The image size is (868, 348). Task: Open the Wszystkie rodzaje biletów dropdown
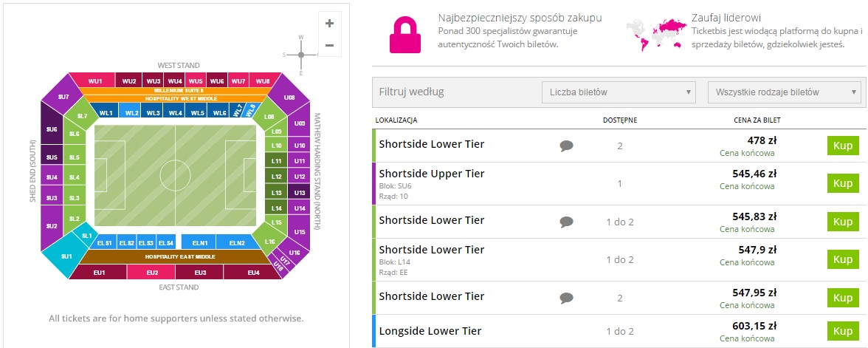pos(784,92)
